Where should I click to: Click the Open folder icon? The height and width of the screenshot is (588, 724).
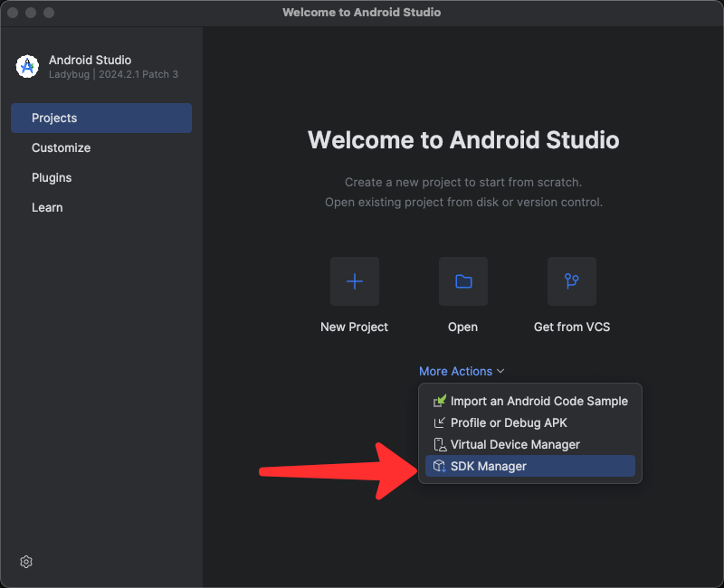(x=463, y=281)
